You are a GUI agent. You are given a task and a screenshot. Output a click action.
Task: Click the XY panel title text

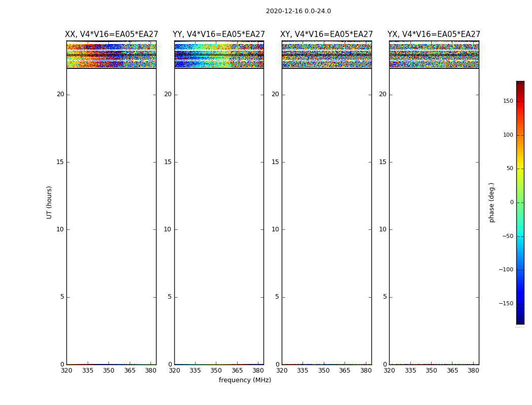(327, 34)
